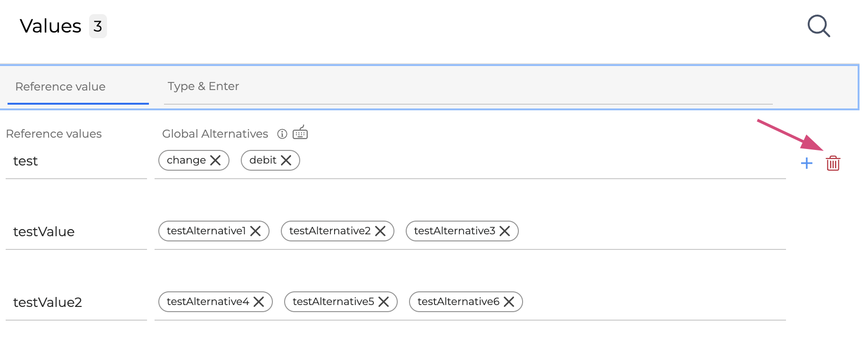
Task: Click the keyboard icon beside Global Alternatives
Action: 300,133
